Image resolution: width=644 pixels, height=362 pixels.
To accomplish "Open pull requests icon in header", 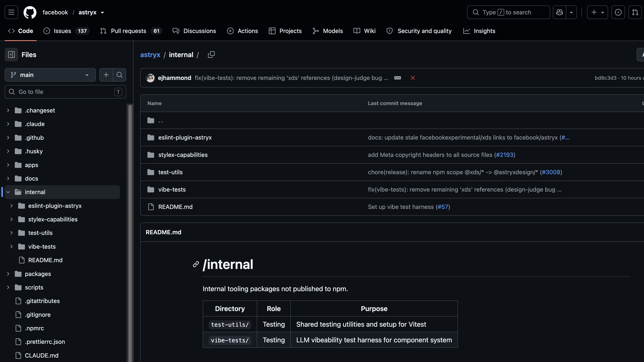I will coord(635,12).
